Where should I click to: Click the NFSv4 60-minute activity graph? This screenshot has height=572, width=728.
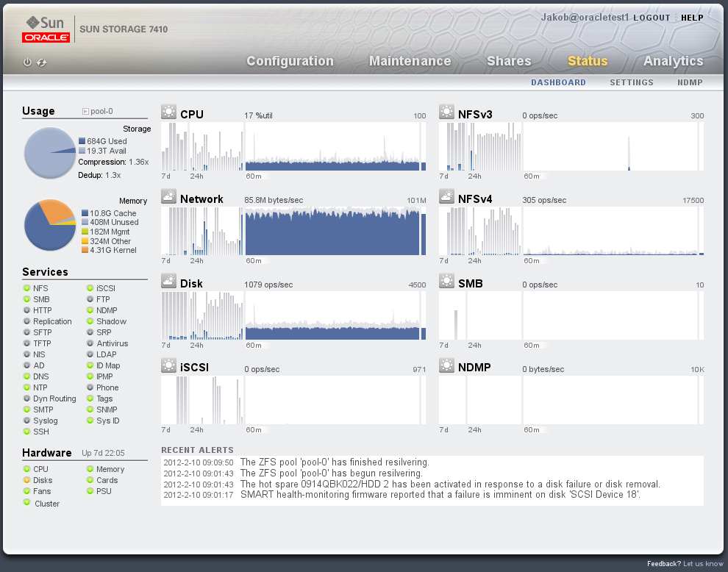click(x=610, y=231)
